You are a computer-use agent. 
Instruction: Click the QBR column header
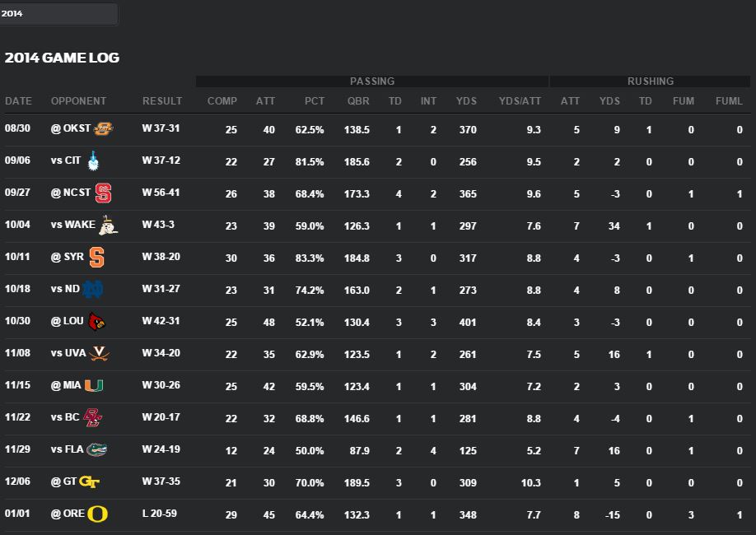pos(358,101)
